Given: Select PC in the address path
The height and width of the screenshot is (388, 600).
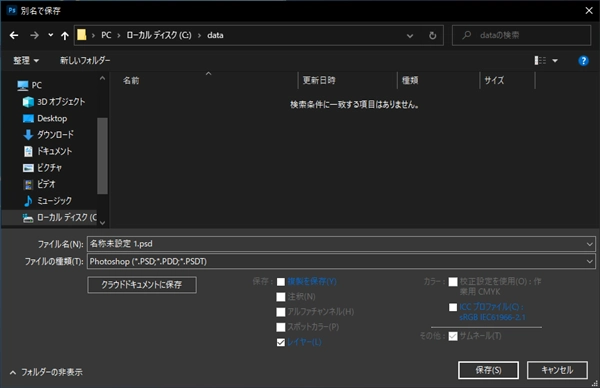Looking at the screenshot, I should coord(106,35).
